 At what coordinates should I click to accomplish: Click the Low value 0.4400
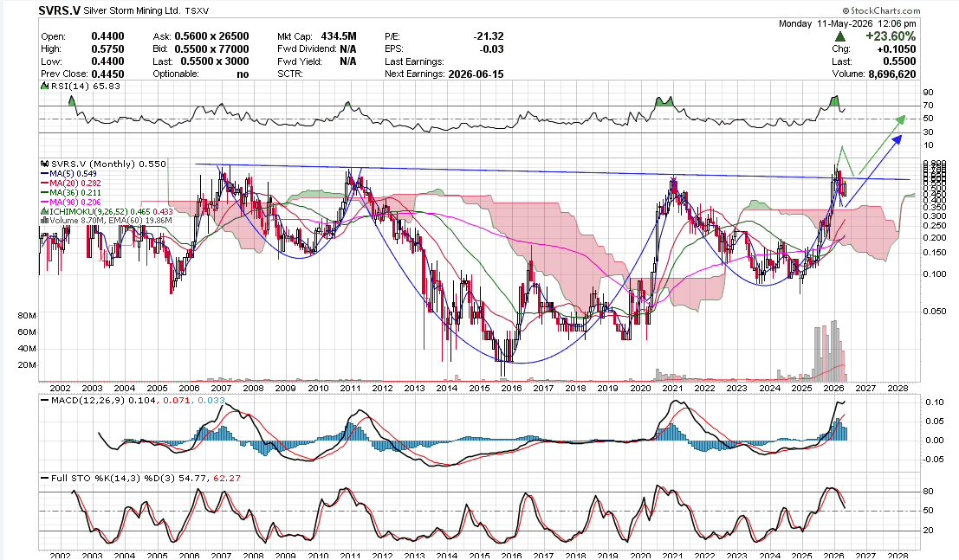107,61
